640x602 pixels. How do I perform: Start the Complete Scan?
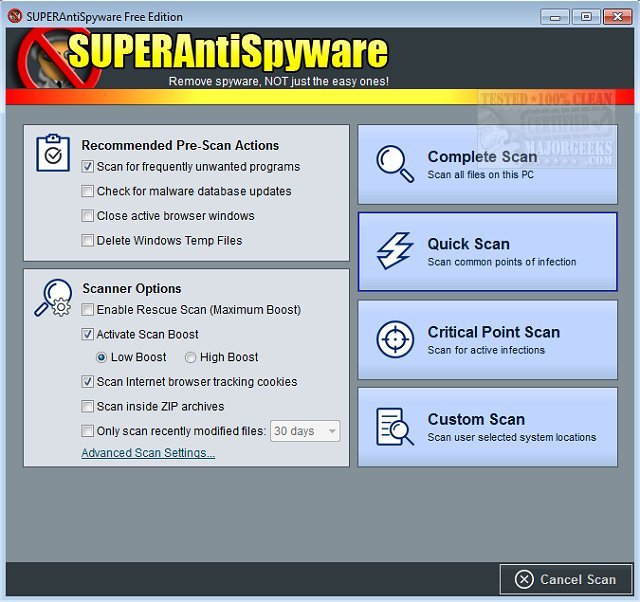[x=487, y=164]
